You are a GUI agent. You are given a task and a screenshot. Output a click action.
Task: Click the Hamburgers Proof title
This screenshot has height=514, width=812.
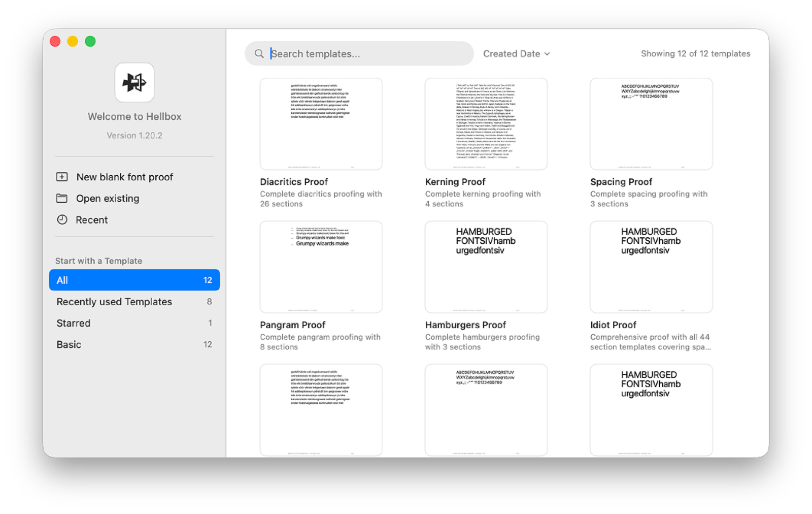pos(465,325)
